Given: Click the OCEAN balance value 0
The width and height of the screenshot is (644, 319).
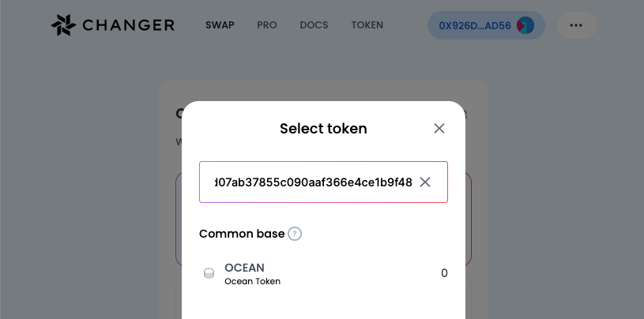Looking at the screenshot, I should pyautogui.click(x=444, y=273).
